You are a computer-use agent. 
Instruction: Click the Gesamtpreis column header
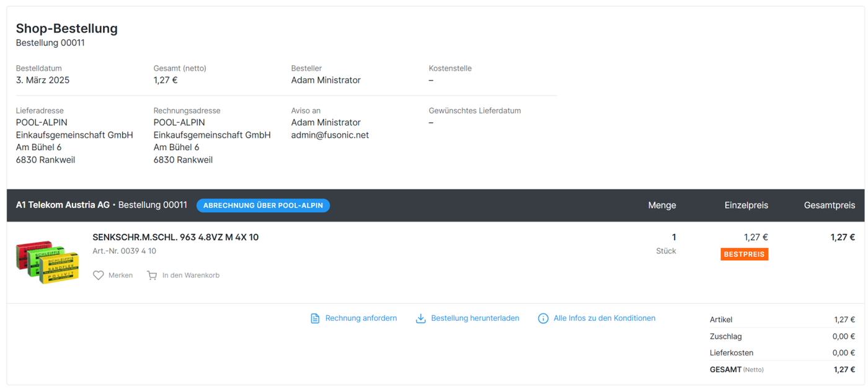point(829,205)
